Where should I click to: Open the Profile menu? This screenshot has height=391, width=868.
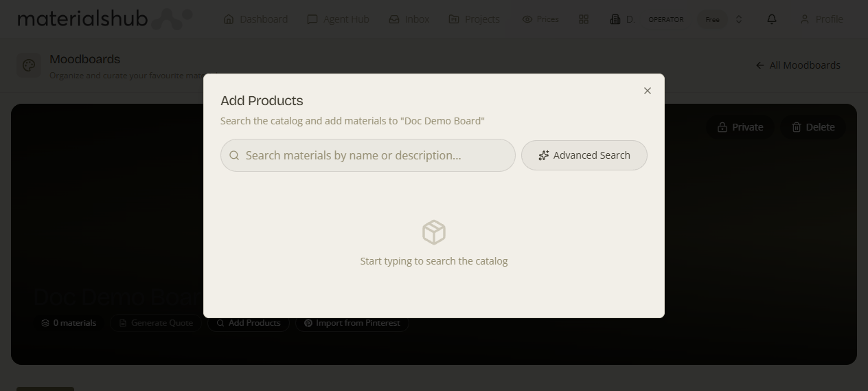(821, 19)
